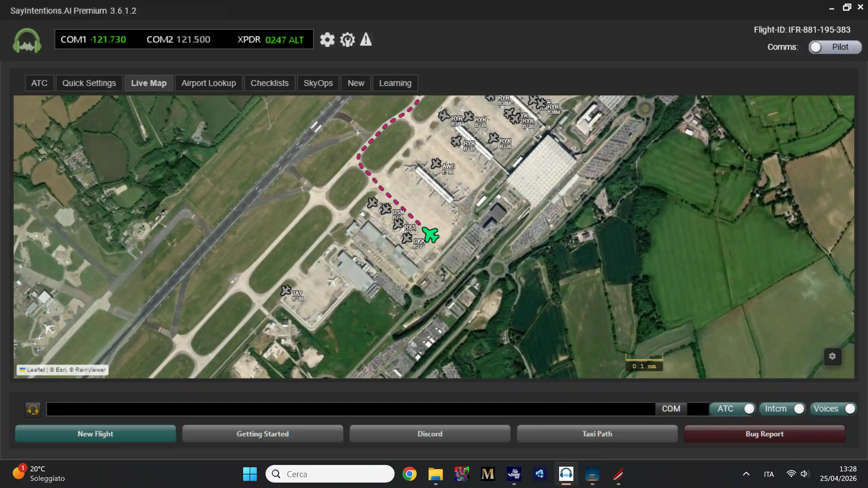Open the Learning tab
868x488 pixels.
(x=395, y=83)
